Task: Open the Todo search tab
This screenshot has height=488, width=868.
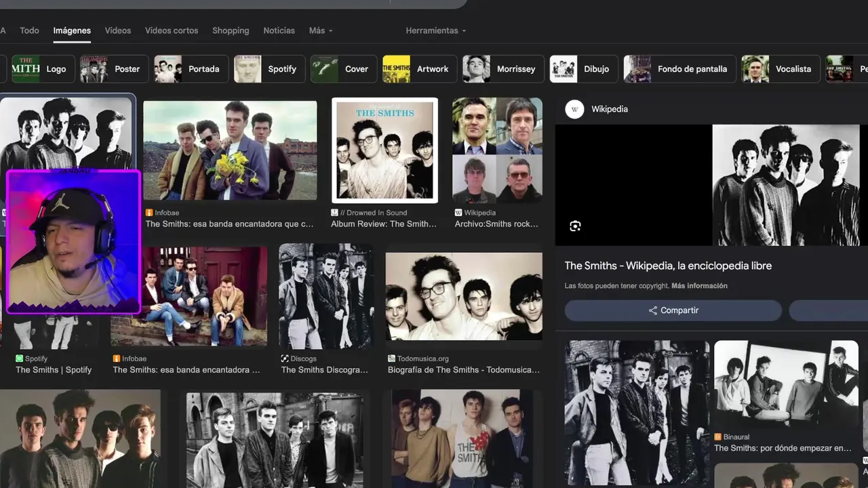Action: click(29, 30)
